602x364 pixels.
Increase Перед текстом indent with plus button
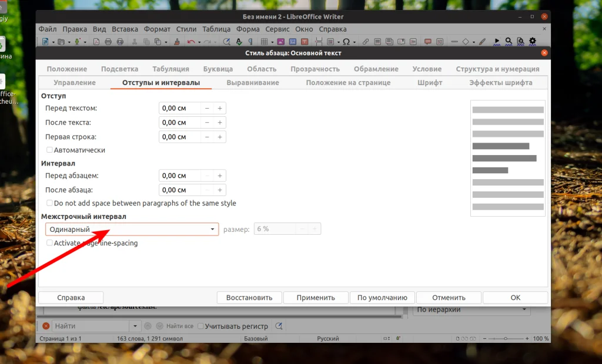[x=220, y=108]
